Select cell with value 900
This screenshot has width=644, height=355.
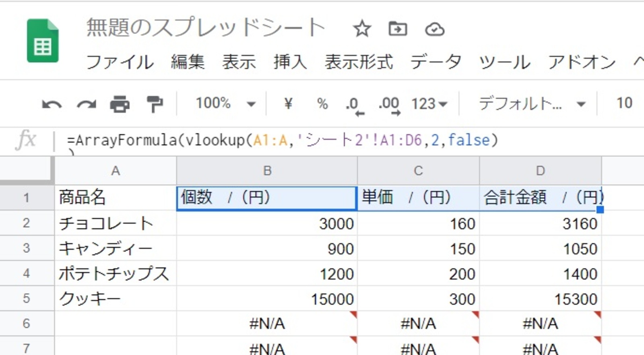(267, 248)
